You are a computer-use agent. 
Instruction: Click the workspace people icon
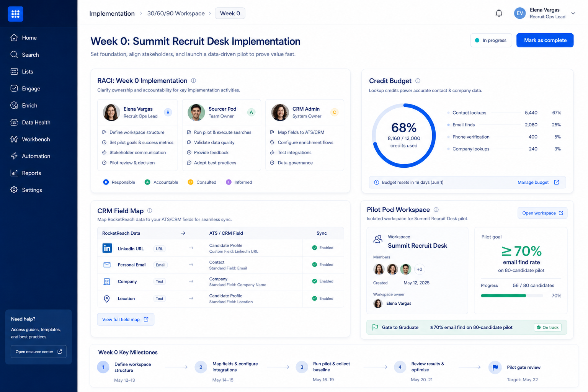(x=378, y=240)
